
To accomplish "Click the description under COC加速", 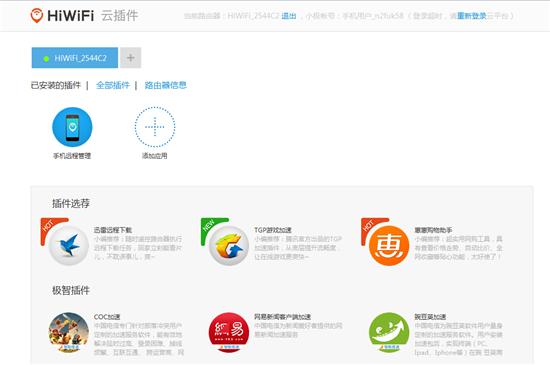I will [139, 339].
